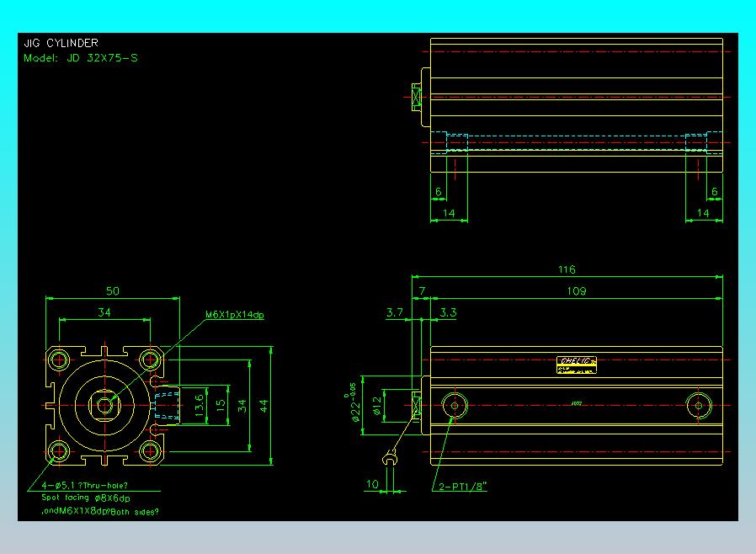Click the horizontal "34" dimension below 50
The height and width of the screenshot is (554, 756).
coord(104,312)
